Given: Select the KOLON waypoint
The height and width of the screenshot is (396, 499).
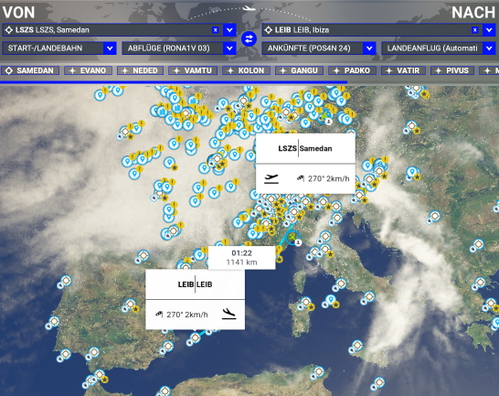Looking at the screenshot, I should [246, 70].
